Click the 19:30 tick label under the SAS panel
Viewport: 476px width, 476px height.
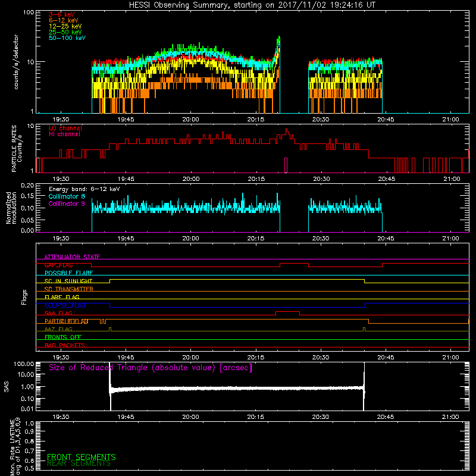[x=61, y=417]
